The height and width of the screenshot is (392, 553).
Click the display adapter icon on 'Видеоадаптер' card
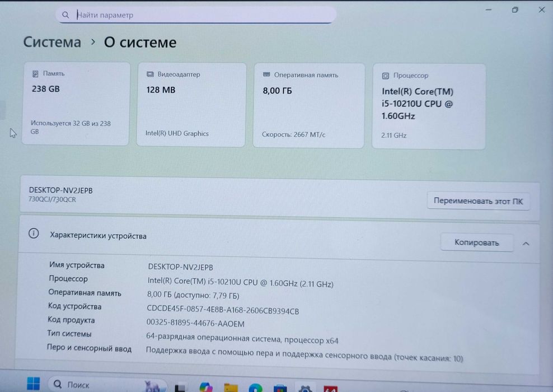pyautogui.click(x=150, y=74)
